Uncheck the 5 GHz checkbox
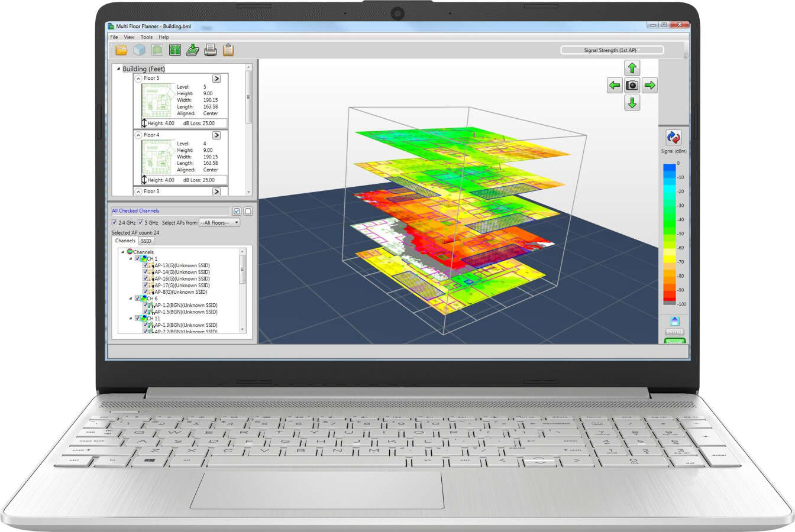Screen dimensions: 795x532 coord(141,223)
